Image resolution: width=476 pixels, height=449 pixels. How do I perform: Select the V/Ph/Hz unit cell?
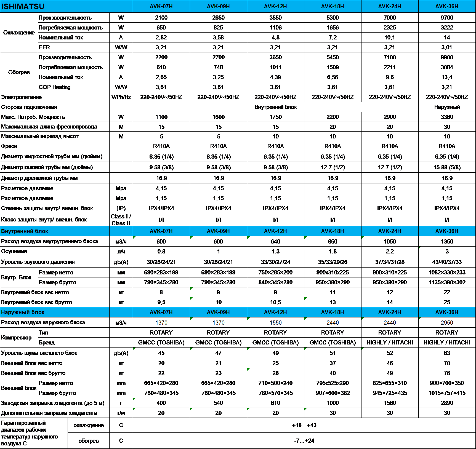(121, 97)
